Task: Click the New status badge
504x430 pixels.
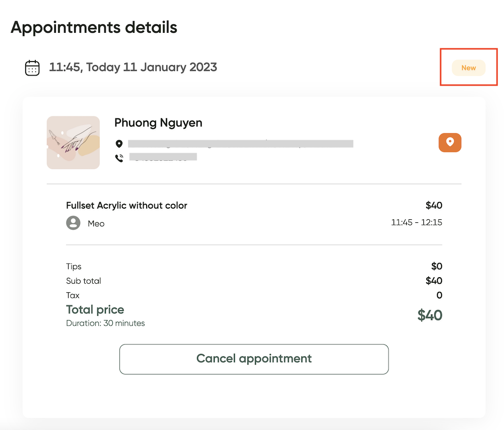Action: (468, 68)
